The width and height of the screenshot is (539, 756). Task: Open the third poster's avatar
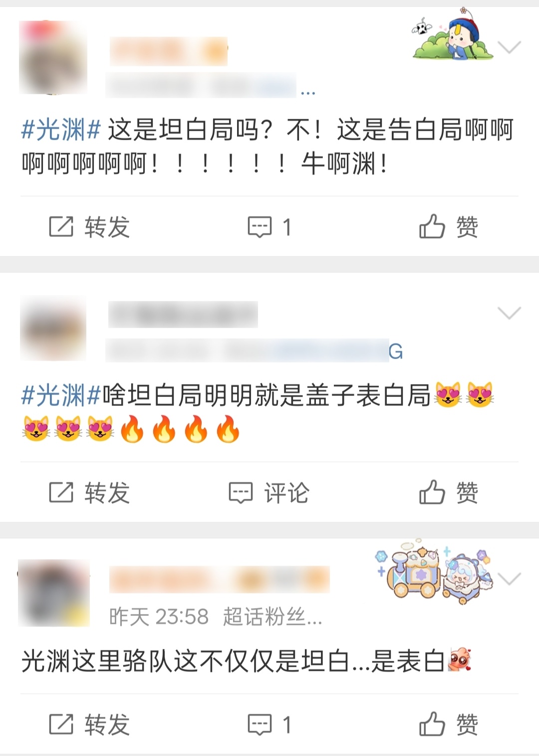pyautogui.click(x=54, y=593)
